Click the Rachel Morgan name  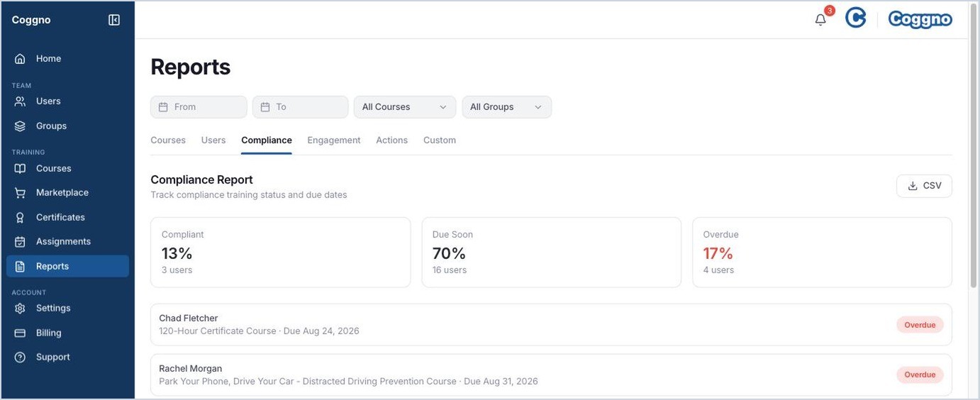[x=191, y=369]
